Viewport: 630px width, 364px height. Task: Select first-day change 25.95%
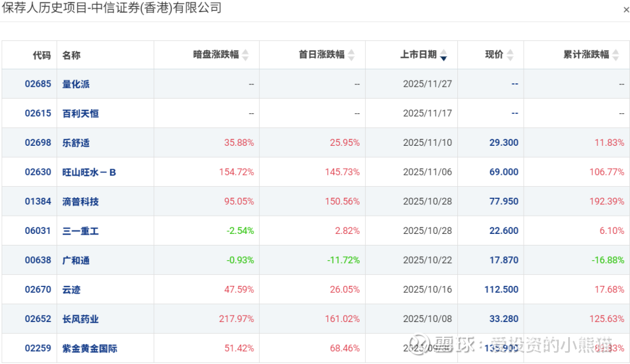[x=345, y=143]
